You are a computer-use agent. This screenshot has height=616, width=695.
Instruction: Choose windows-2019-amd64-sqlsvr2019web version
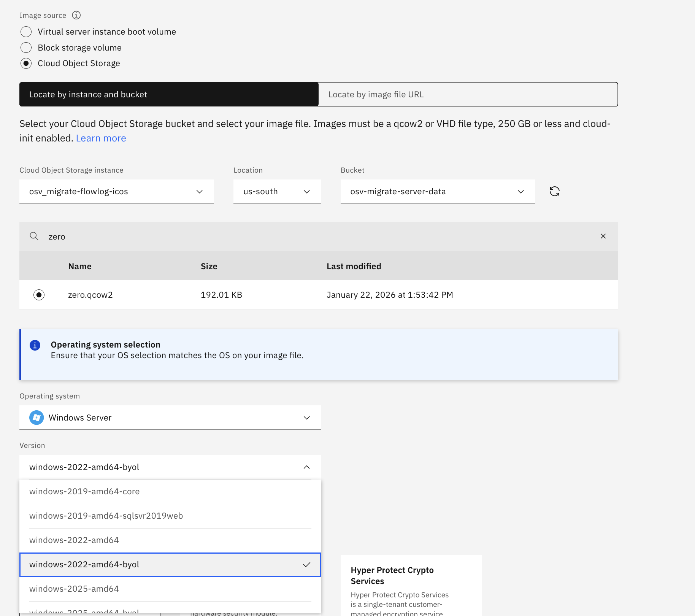(170, 516)
